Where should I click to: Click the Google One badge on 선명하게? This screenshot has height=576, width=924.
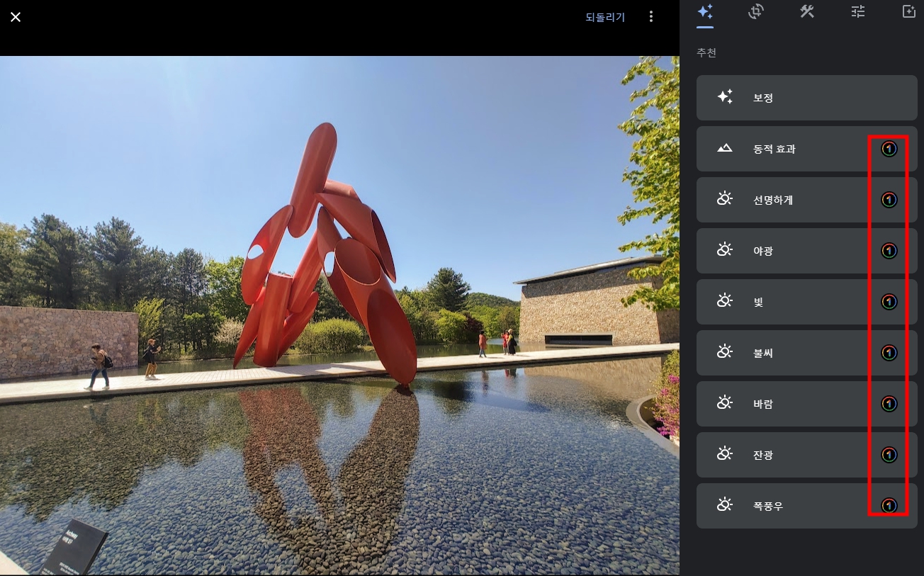tap(889, 200)
